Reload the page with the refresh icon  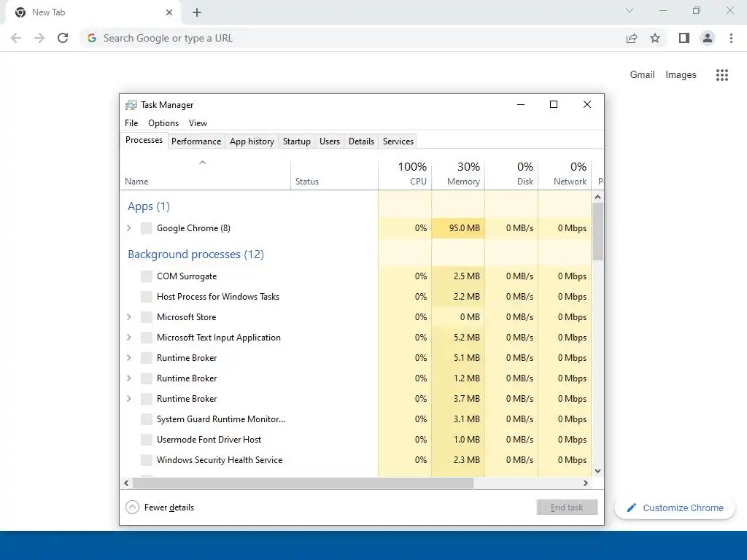63,38
